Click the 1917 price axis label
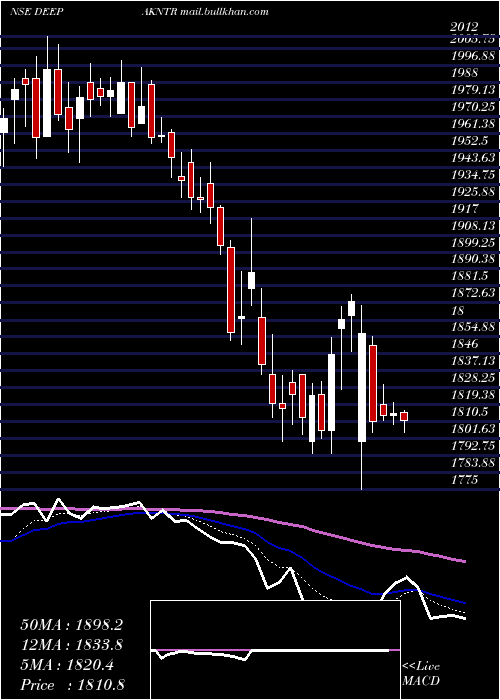500x700 pixels. point(464,208)
